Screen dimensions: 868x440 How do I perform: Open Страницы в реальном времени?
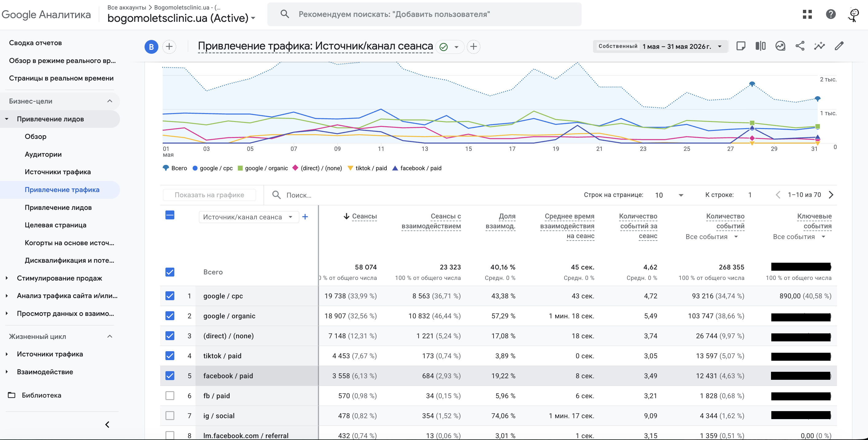pyautogui.click(x=61, y=78)
